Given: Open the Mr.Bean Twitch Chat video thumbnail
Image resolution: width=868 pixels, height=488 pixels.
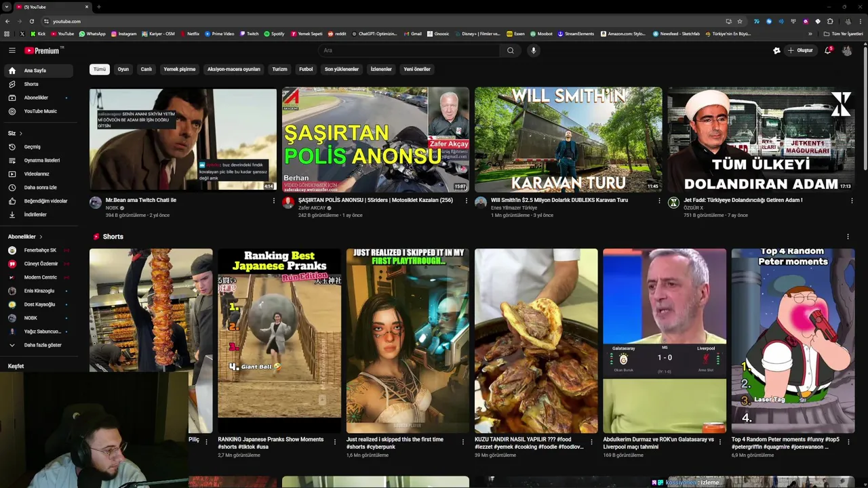Looking at the screenshot, I should [183, 140].
